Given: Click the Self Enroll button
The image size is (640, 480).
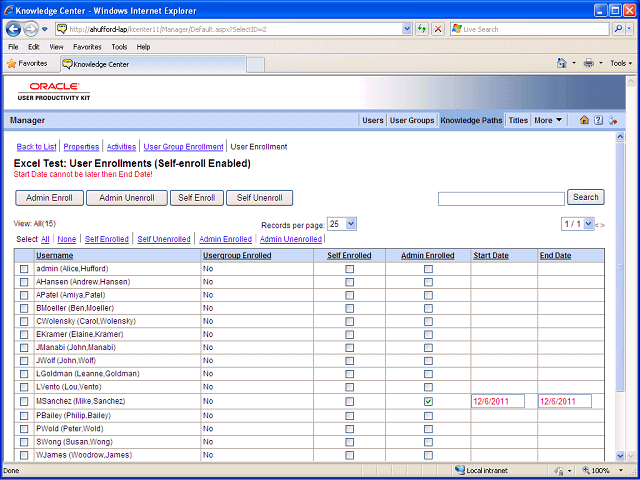Looking at the screenshot, I should point(197,198).
